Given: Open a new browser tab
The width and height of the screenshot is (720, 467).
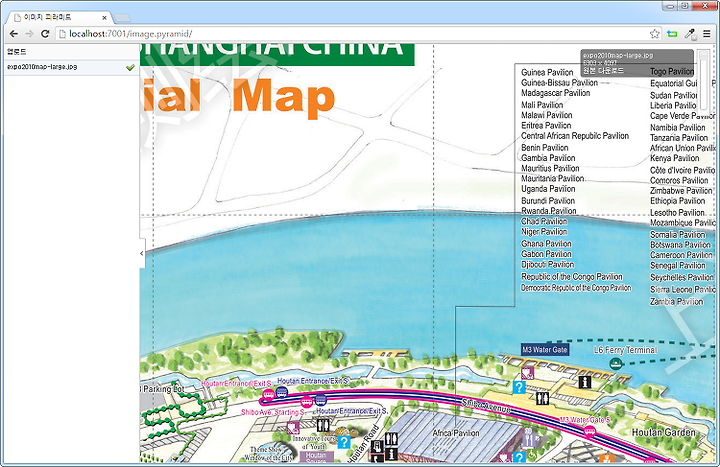Looking at the screenshot, I should point(122,18).
